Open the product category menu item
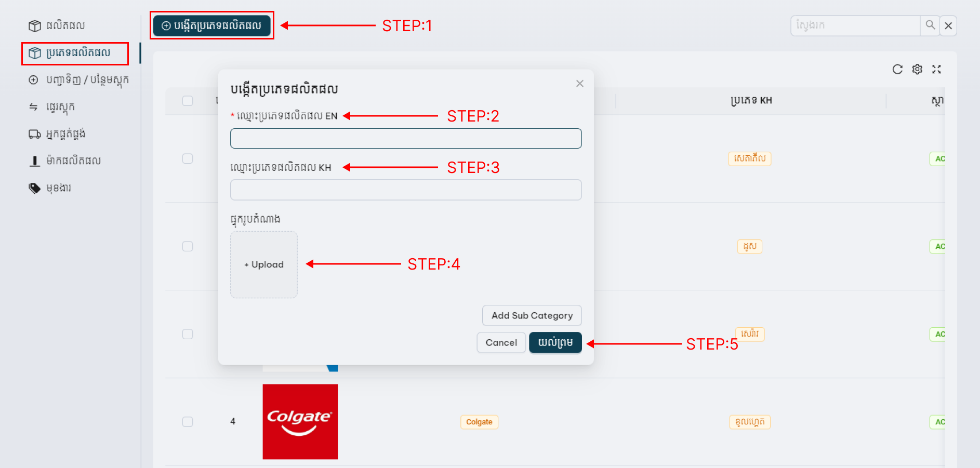Image resolution: width=980 pixels, height=468 pixels. pos(78,53)
